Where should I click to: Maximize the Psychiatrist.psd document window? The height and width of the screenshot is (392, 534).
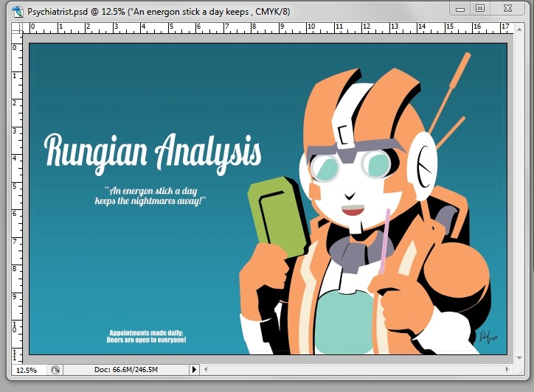480,9
